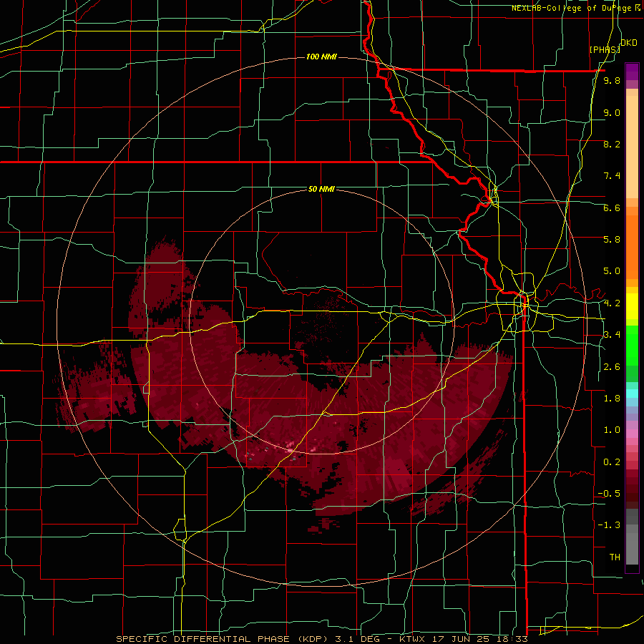Pick the bright green swatch on the color bar
This screenshot has height=644, width=644.
pos(632,345)
